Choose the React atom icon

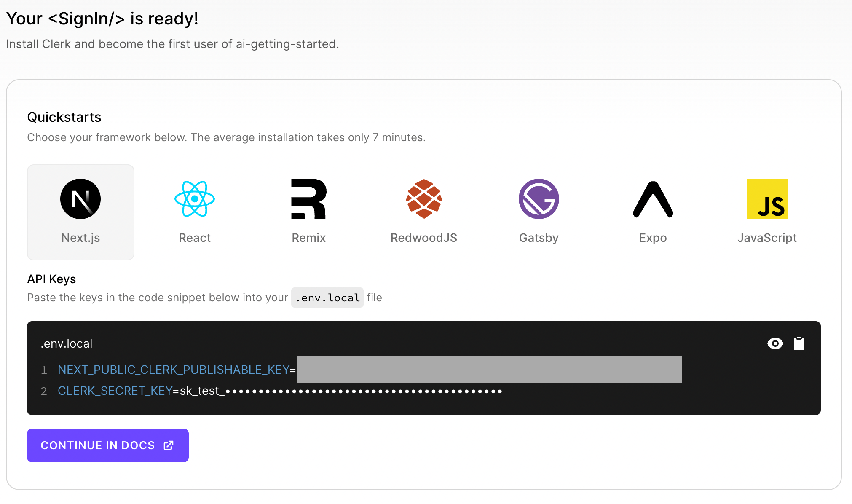click(195, 199)
